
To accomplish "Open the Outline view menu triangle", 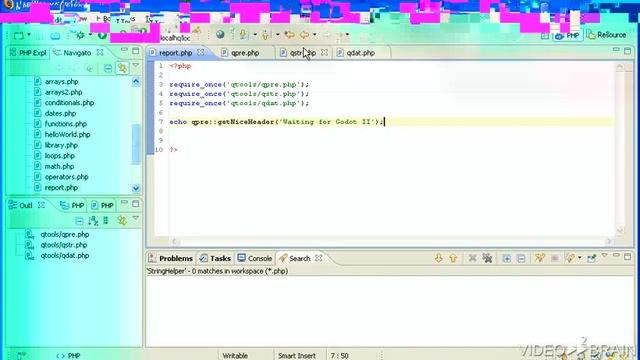I will pyautogui.click(x=136, y=219).
